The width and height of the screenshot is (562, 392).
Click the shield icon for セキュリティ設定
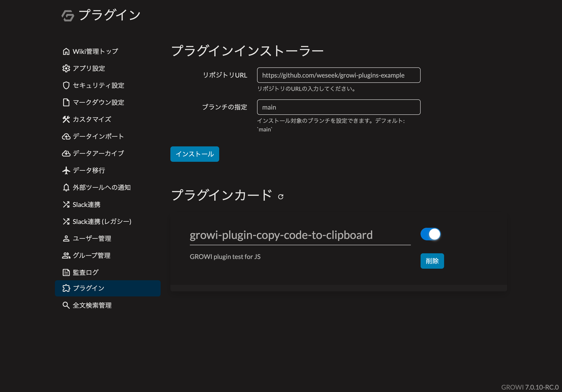pos(66,85)
